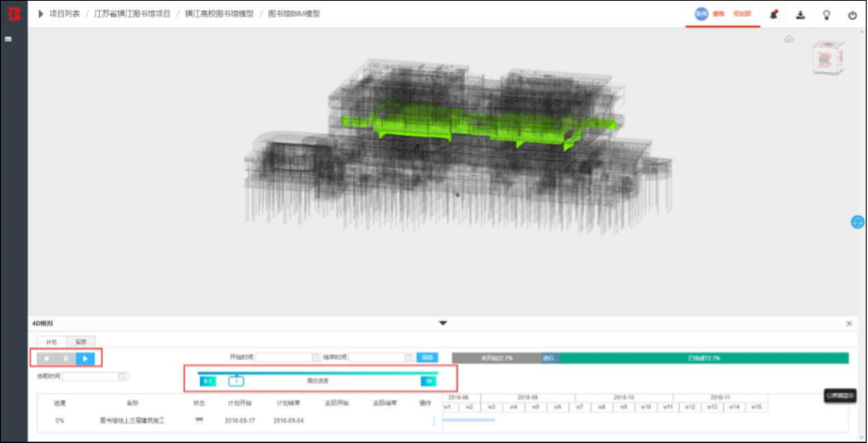Viewport: 868px width, 443px height.
Task: Click the 状态 column header
Action: point(199,403)
